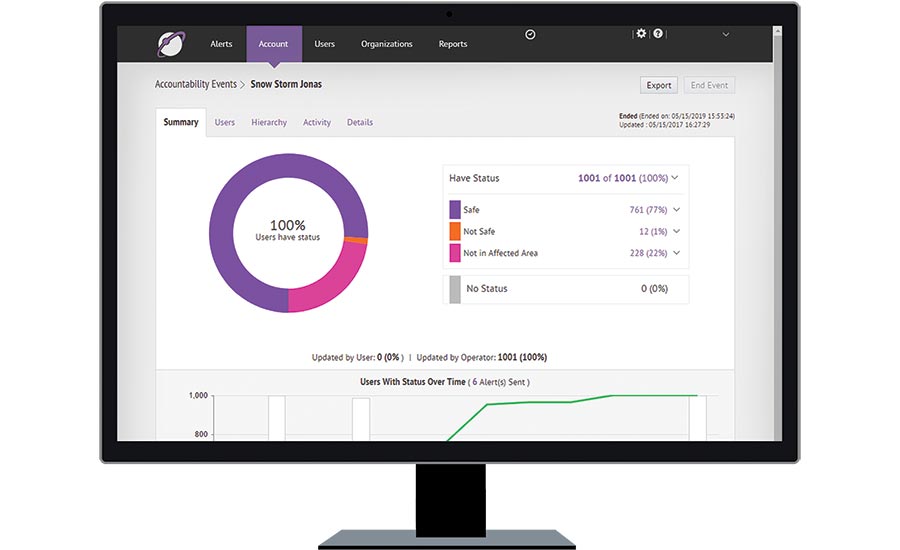Open the user menu chevron in top bar
This screenshot has height=550, width=900.
(726, 35)
